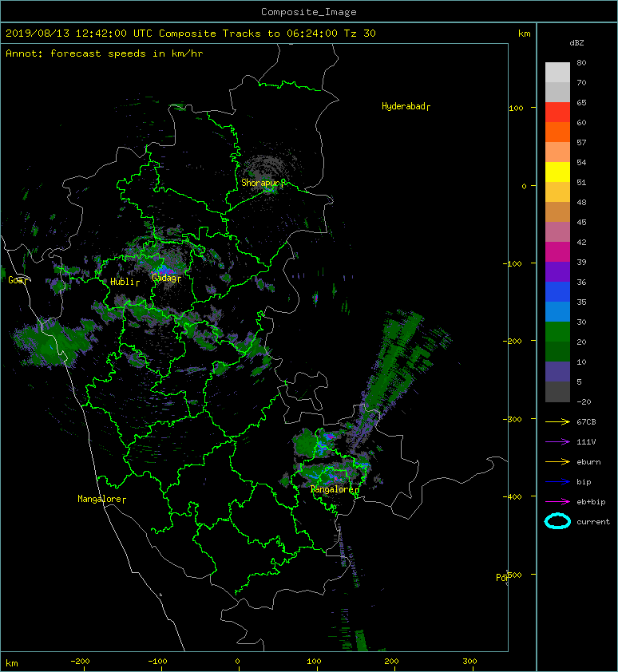Click the -300 tick on right axis

tap(513, 419)
